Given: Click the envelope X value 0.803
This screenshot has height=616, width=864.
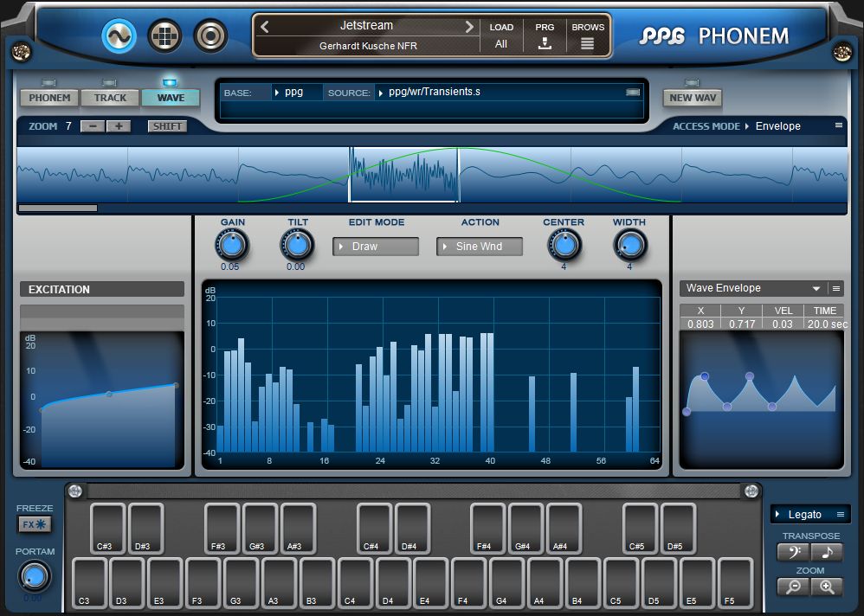Looking at the screenshot, I should 700,324.
